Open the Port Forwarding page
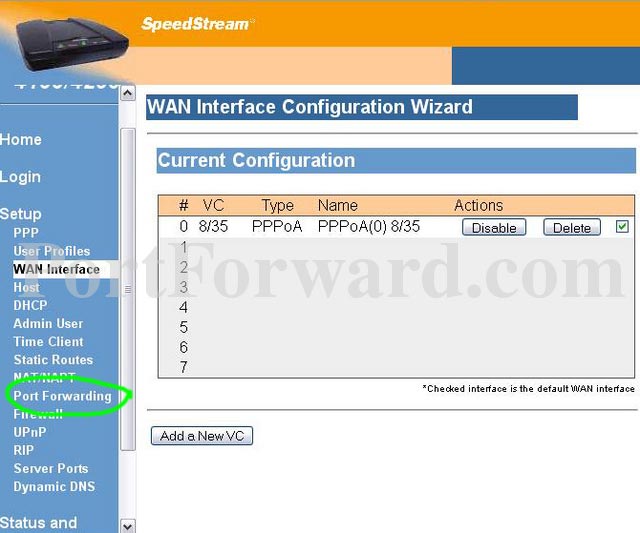Screen dimensions: 640x533 pos(62,396)
